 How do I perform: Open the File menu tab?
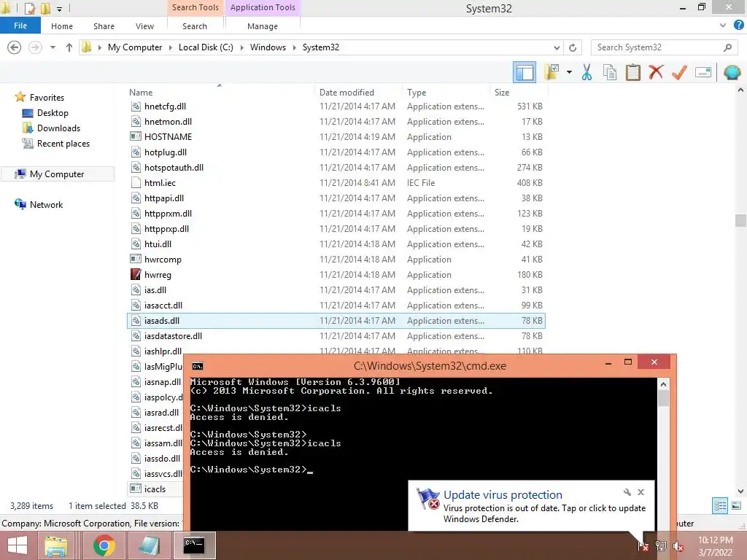20,26
